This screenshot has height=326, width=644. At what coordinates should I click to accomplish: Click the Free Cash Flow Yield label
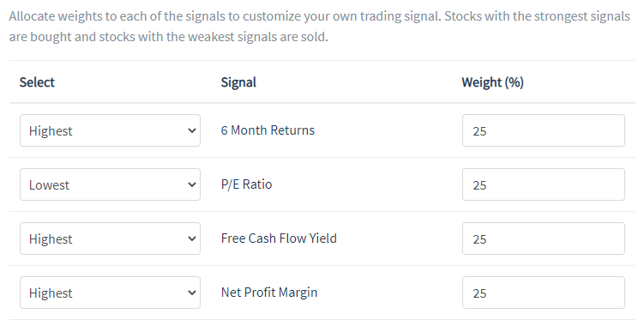point(279,238)
